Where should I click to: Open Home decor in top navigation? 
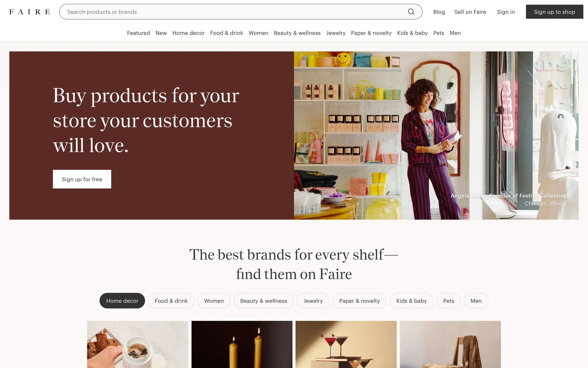pos(188,33)
